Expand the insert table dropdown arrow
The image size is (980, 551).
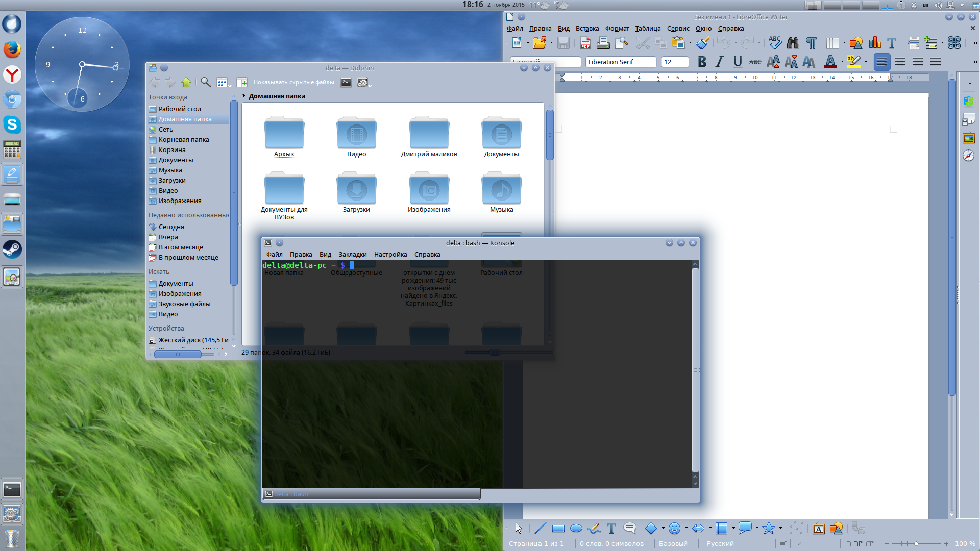coord(844,43)
